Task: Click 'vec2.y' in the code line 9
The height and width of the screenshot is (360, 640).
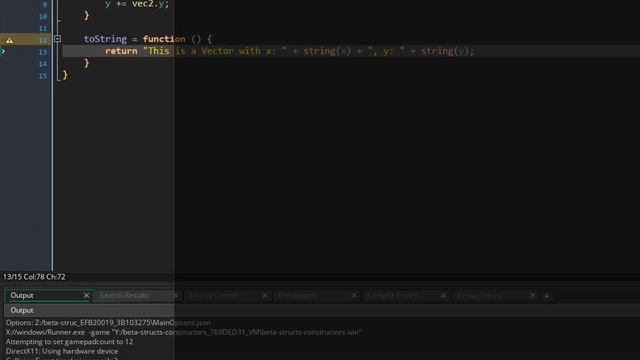Action: [149, 4]
